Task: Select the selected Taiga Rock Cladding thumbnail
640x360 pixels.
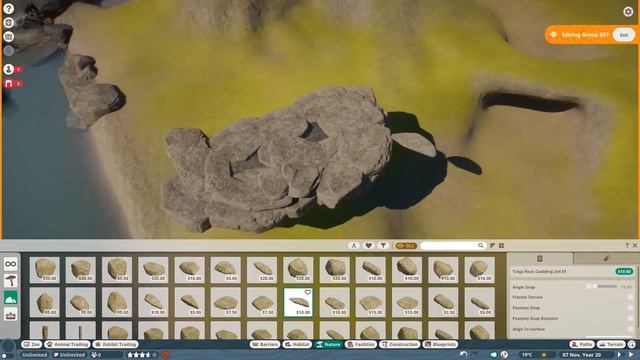Action: tap(298, 302)
